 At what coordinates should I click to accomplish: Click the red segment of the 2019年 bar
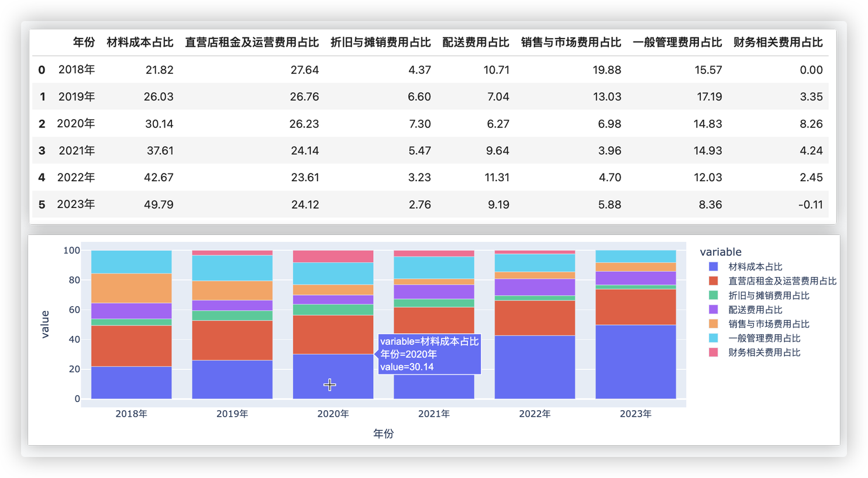232,340
